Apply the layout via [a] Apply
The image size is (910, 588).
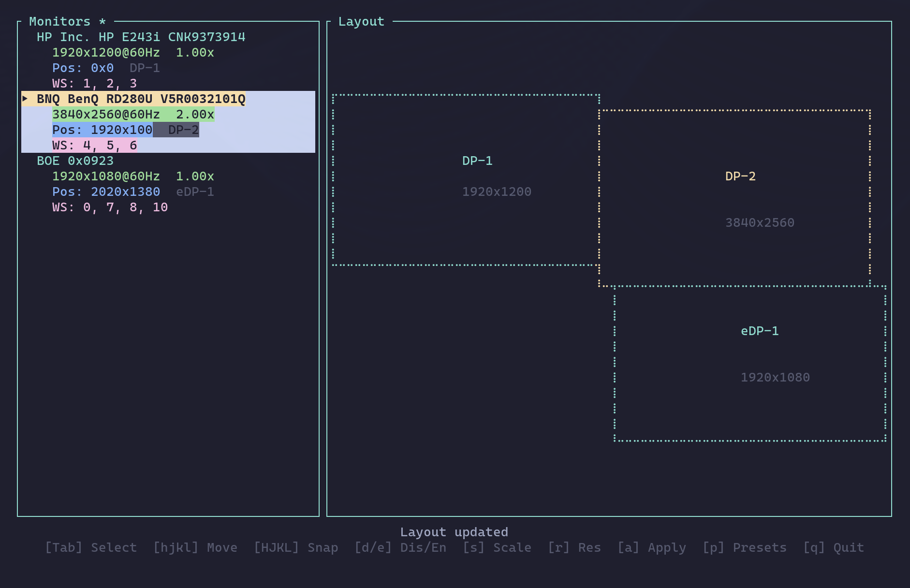pyautogui.click(x=652, y=547)
